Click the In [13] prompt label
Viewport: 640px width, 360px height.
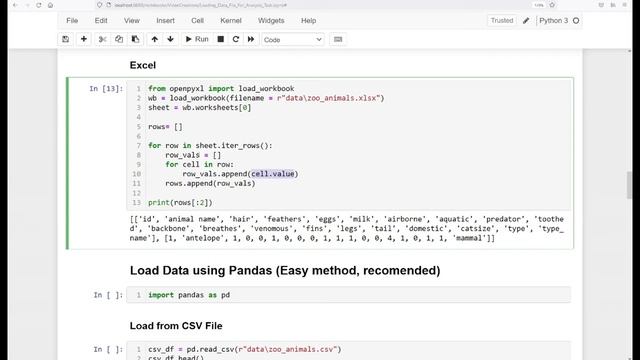click(106, 89)
